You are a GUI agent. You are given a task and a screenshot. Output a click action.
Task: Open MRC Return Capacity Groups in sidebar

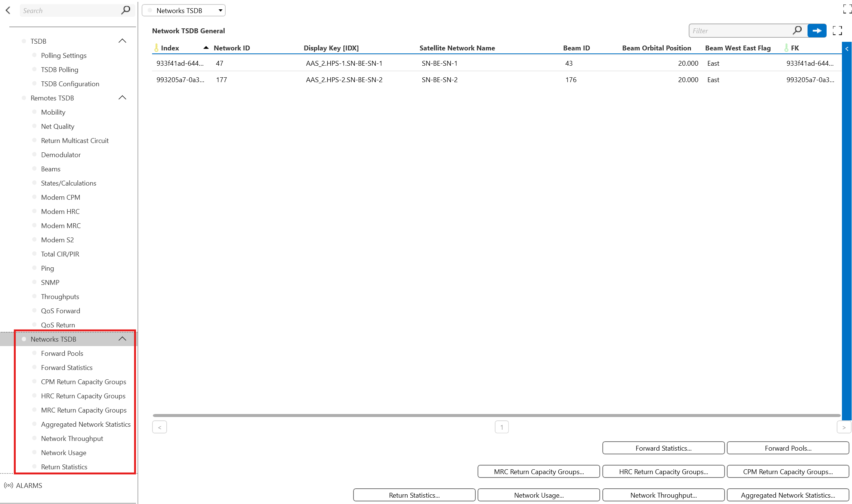tap(84, 410)
